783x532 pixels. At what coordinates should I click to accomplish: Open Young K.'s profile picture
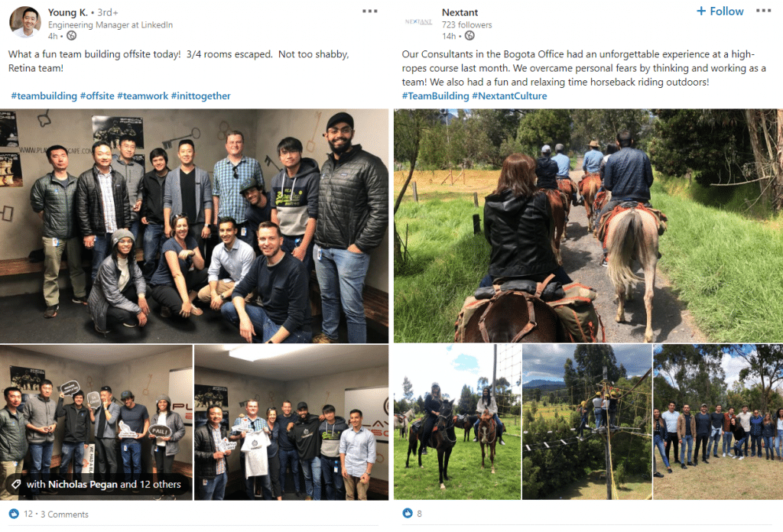25,22
